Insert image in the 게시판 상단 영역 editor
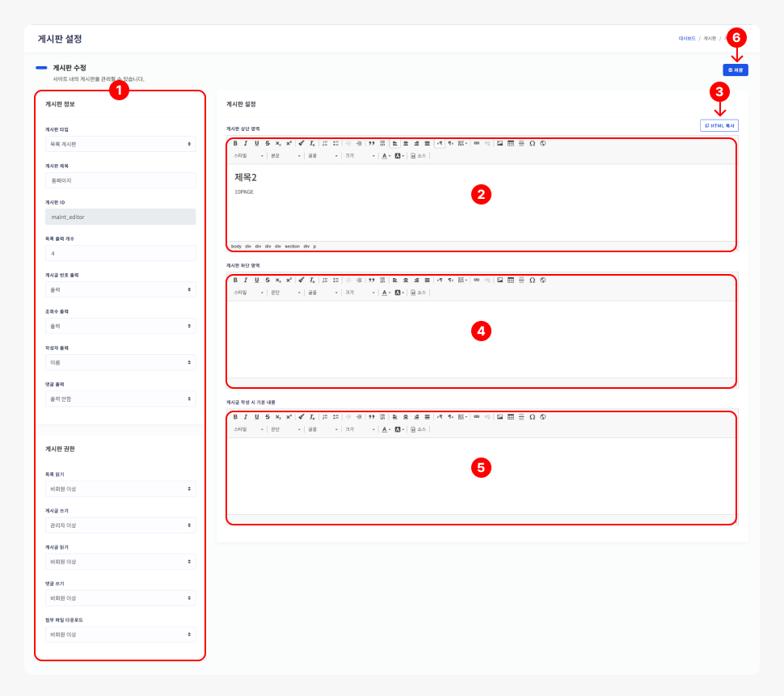This screenshot has height=696, width=784. (500, 143)
